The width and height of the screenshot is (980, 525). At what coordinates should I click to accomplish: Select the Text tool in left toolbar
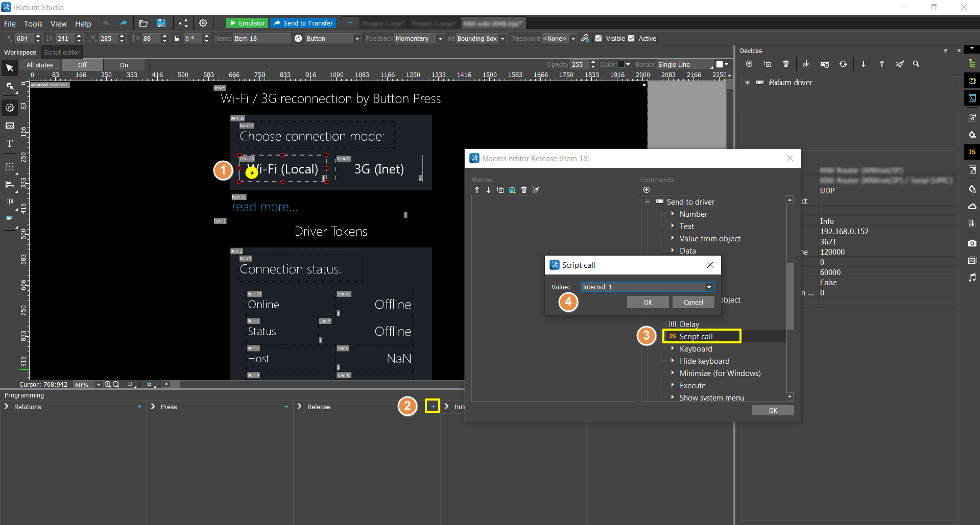[10, 144]
